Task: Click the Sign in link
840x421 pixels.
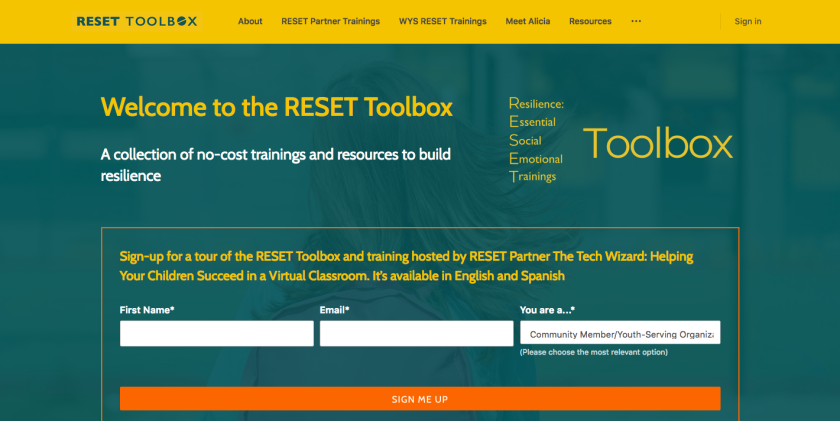Action: (x=748, y=21)
